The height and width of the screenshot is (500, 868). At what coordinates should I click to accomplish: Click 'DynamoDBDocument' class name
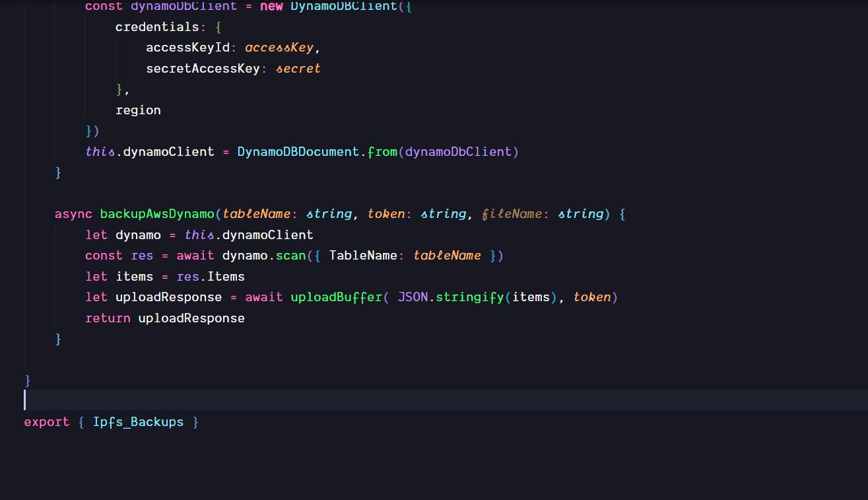point(298,152)
